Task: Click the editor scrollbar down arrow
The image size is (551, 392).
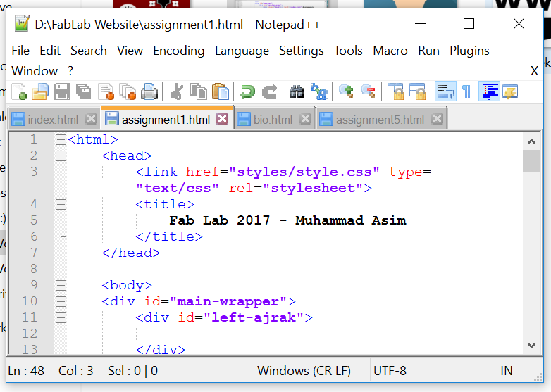Action: coord(531,346)
